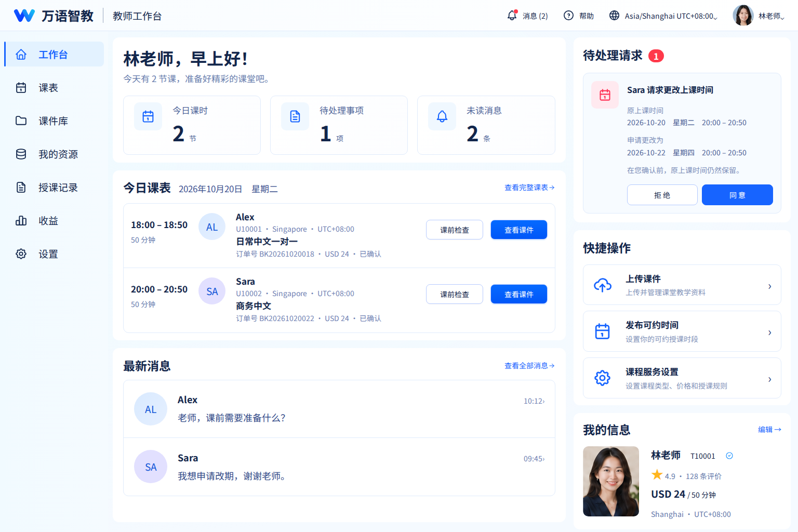Click the SA avatar in Sara's message
This screenshot has width=798, height=532.
click(x=151, y=467)
